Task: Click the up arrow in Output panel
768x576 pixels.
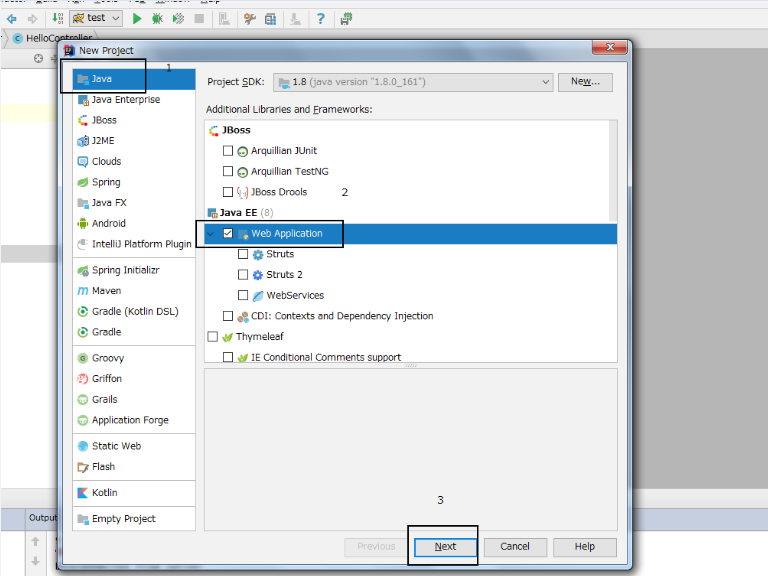Action: [x=35, y=542]
